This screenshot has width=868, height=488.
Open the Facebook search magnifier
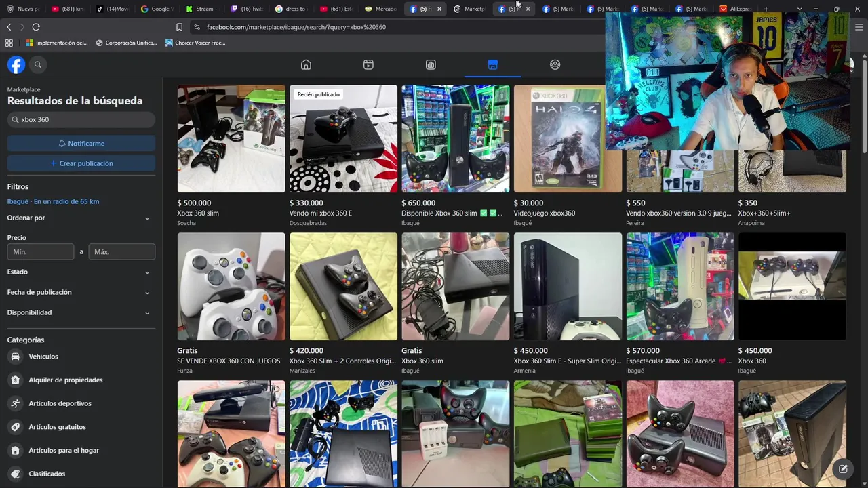click(38, 64)
